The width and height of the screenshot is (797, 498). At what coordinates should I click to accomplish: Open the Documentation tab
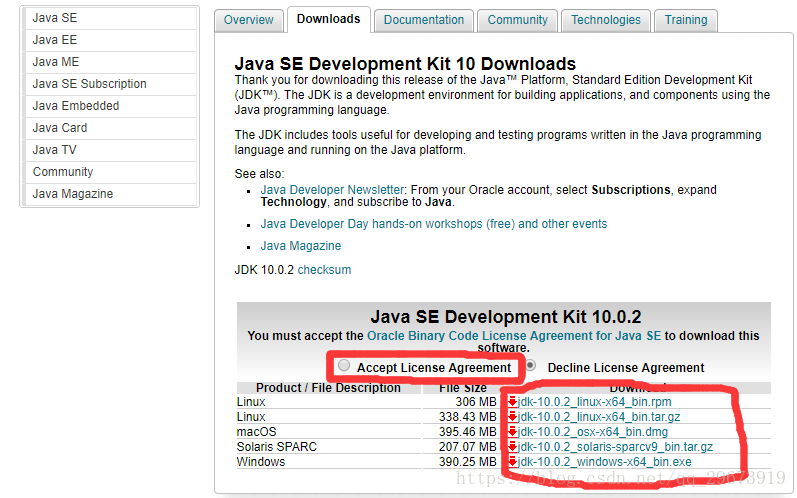pyautogui.click(x=424, y=20)
